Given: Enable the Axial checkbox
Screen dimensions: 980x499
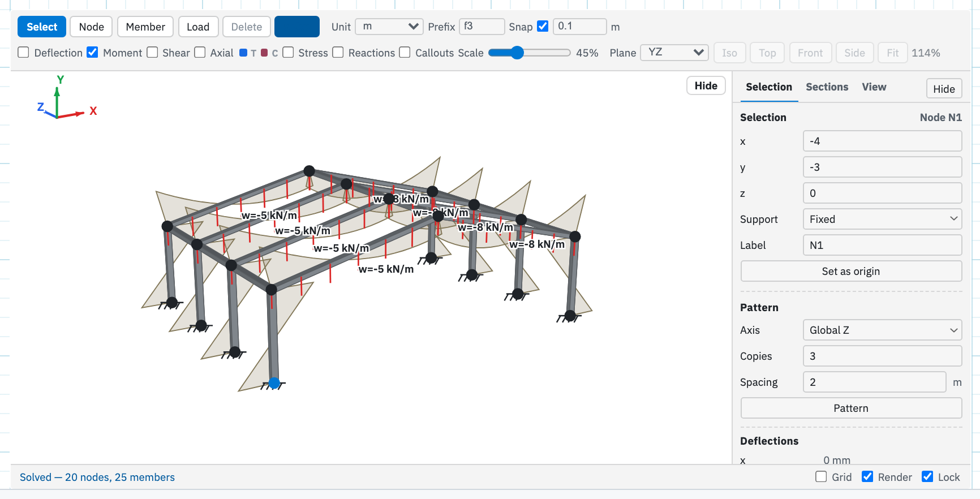Looking at the screenshot, I should (200, 52).
